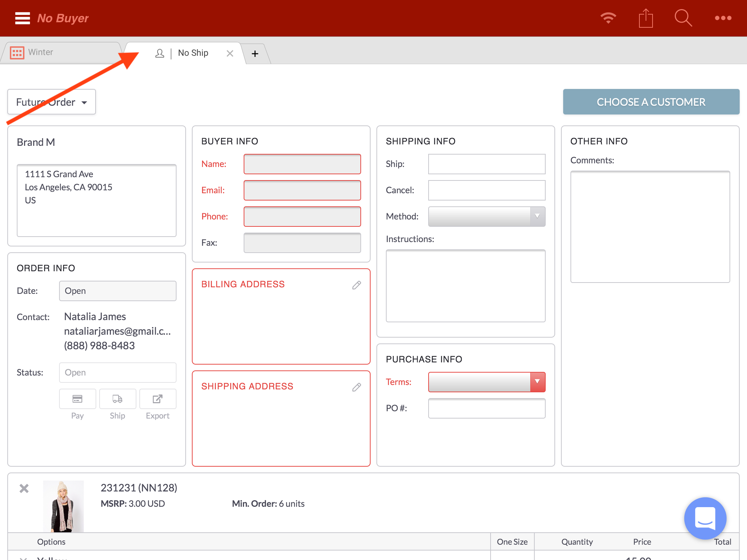Click the Ship date field
The height and width of the screenshot is (560, 747).
(x=487, y=164)
